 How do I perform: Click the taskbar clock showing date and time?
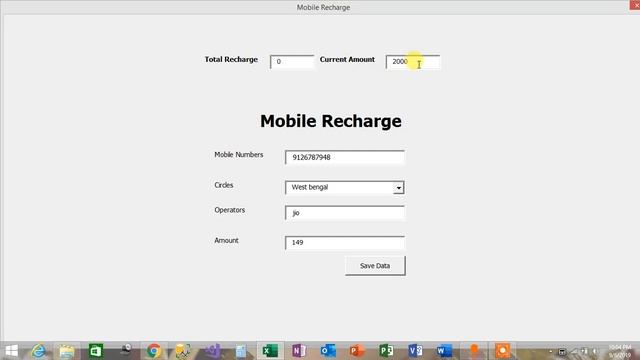(620, 351)
